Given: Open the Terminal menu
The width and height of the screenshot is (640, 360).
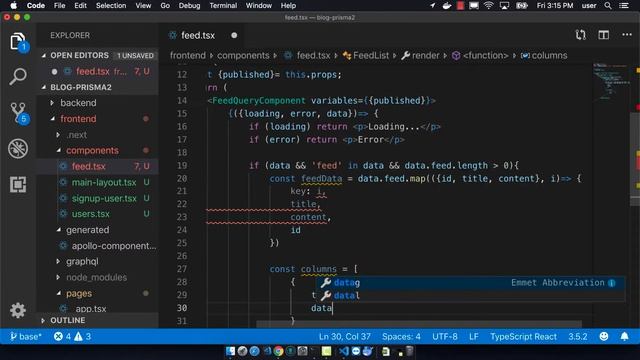Looking at the screenshot, I should [223, 6].
